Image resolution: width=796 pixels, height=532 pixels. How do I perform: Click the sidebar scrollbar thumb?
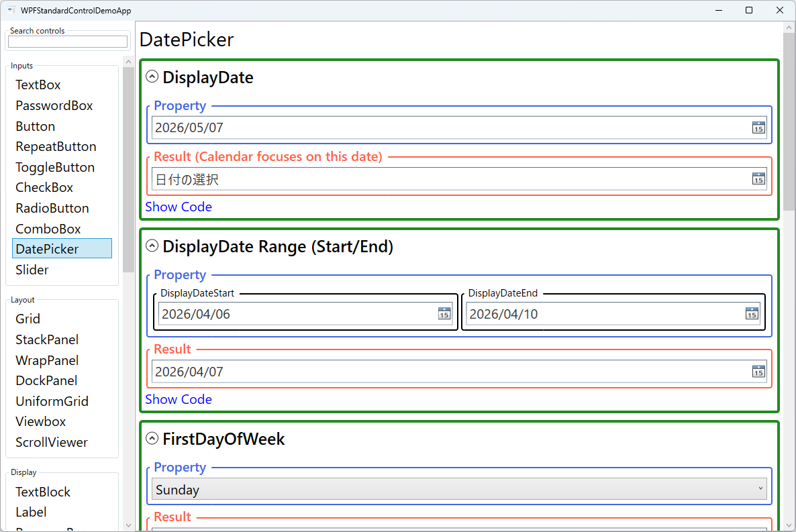pyautogui.click(x=128, y=170)
